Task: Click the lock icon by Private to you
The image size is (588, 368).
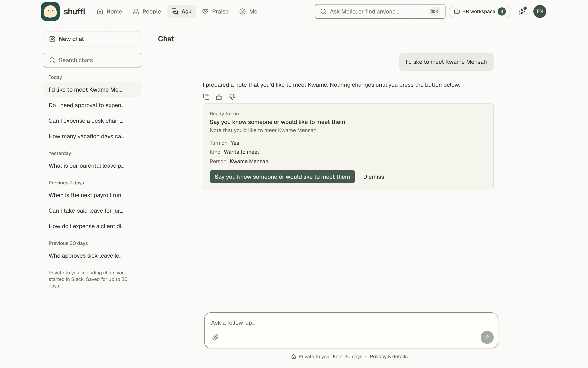Action: click(x=294, y=357)
